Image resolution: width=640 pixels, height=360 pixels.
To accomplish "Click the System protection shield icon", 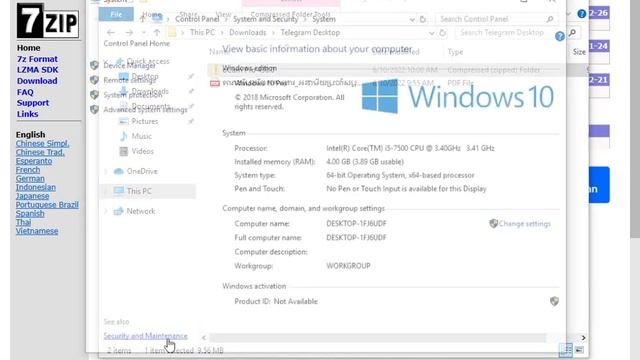I will click(x=94, y=95).
